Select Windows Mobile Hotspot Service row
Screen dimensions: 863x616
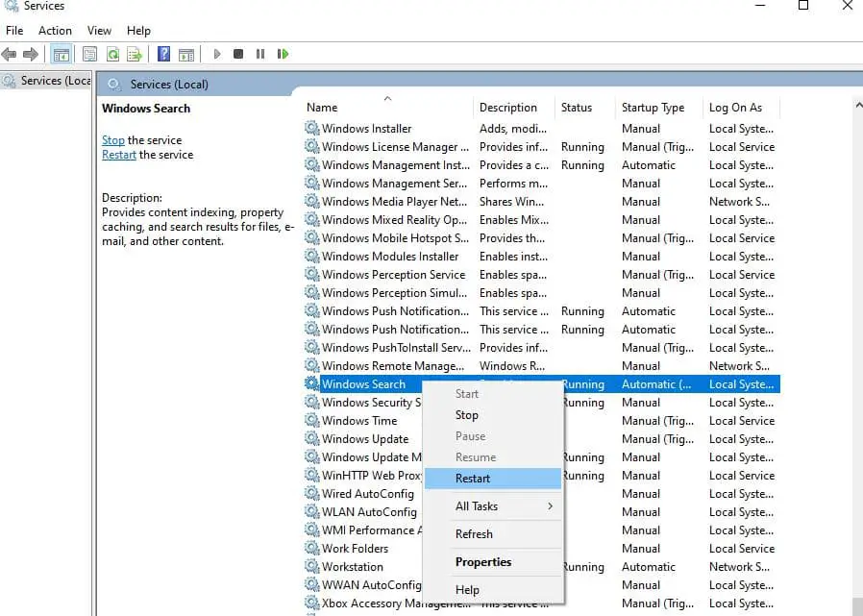click(x=542, y=237)
